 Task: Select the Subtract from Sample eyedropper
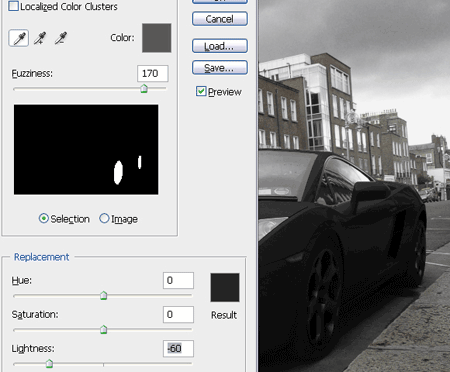point(61,38)
